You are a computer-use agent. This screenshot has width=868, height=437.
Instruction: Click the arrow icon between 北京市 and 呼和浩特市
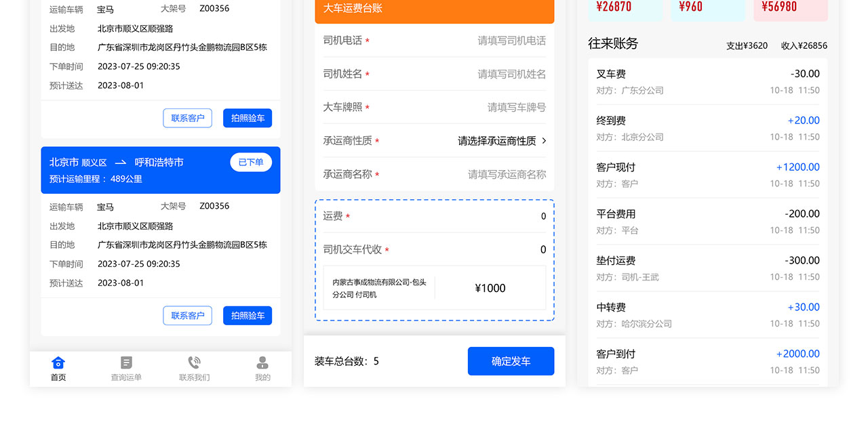pos(121,163)
